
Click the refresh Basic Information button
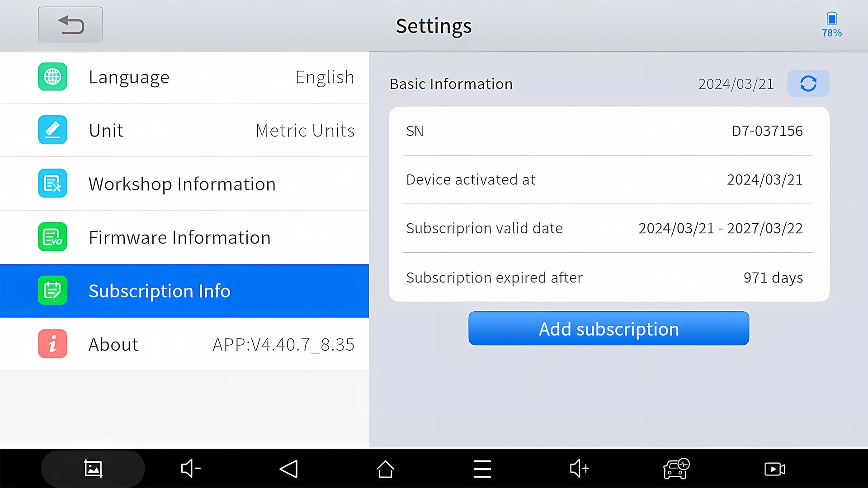click(x=808, y=84)
